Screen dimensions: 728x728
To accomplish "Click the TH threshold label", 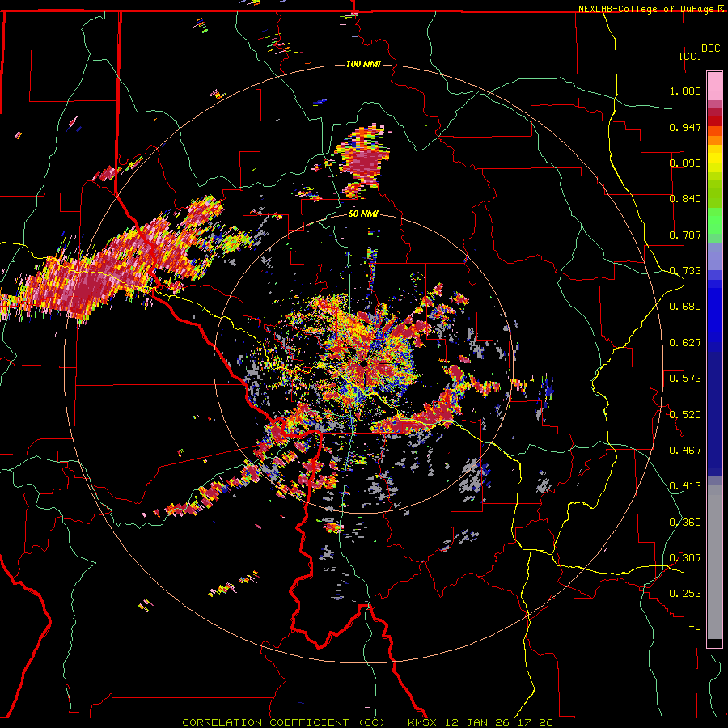I will 695,630.
